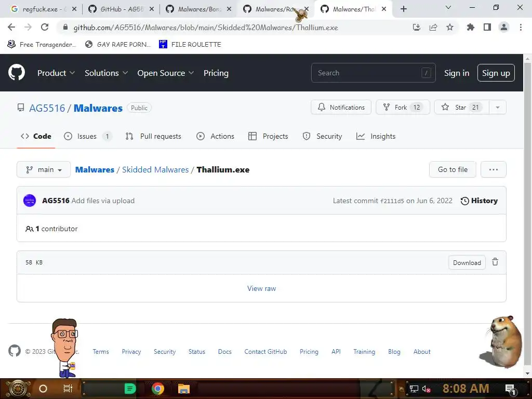This screenshot has height=399, width=532.
Task: Open Contact GitHub footer link
Action: coord(265,352)
